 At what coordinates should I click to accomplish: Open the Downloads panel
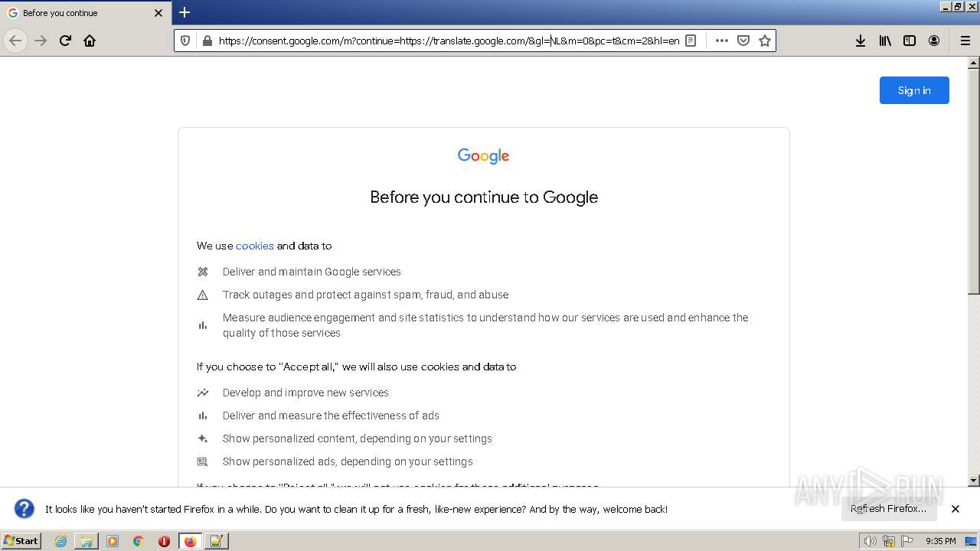click(861, 41)
